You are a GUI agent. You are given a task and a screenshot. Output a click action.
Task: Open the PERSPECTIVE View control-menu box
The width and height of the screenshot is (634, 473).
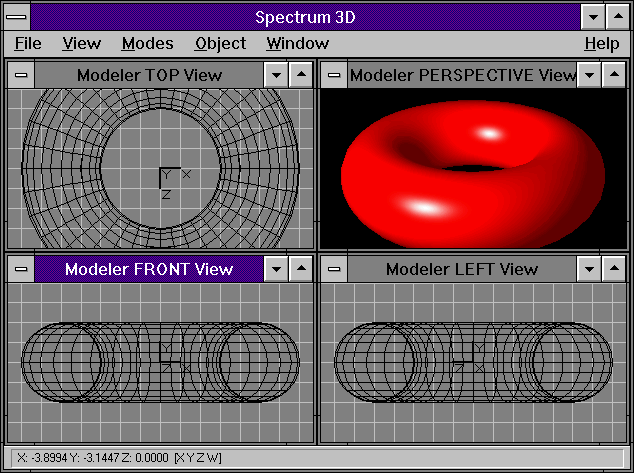(x=333, y=75)
